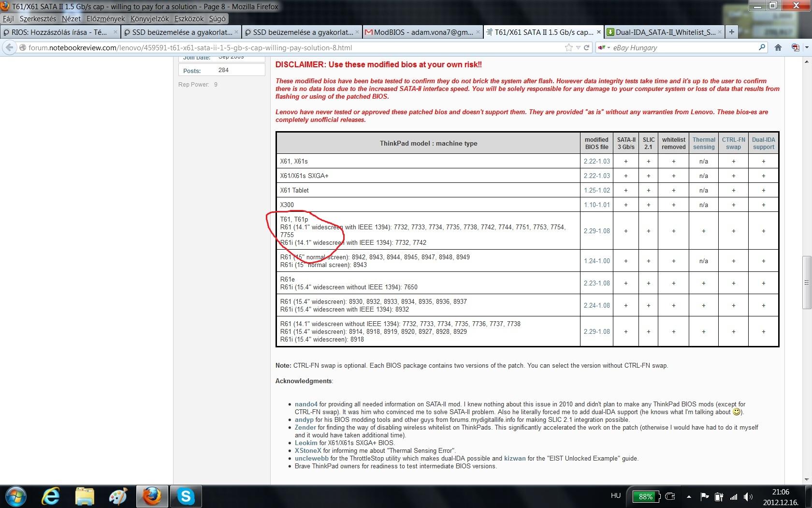Download the X61, X61s 2.22-1.03 BIOS
Screen dimensions: 812x508
click(596, 161)
